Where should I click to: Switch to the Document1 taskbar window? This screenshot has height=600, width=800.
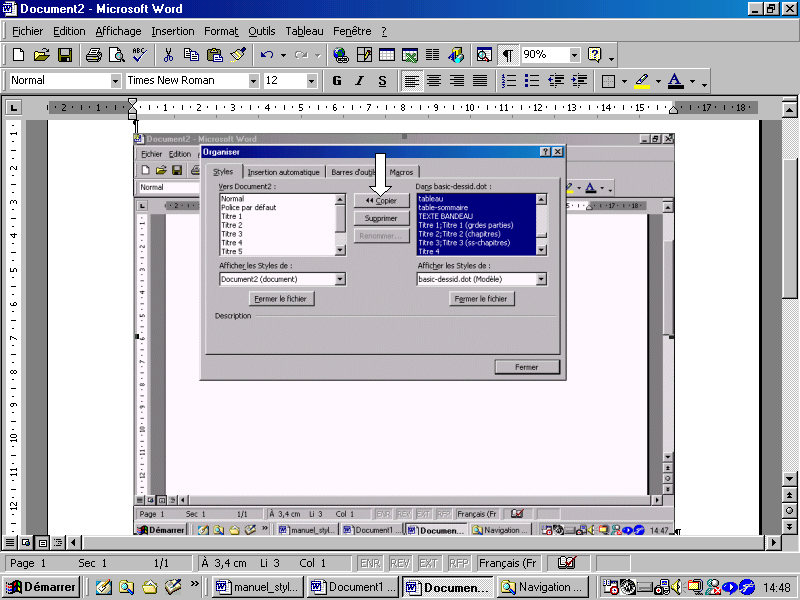(x=353, y=587)
